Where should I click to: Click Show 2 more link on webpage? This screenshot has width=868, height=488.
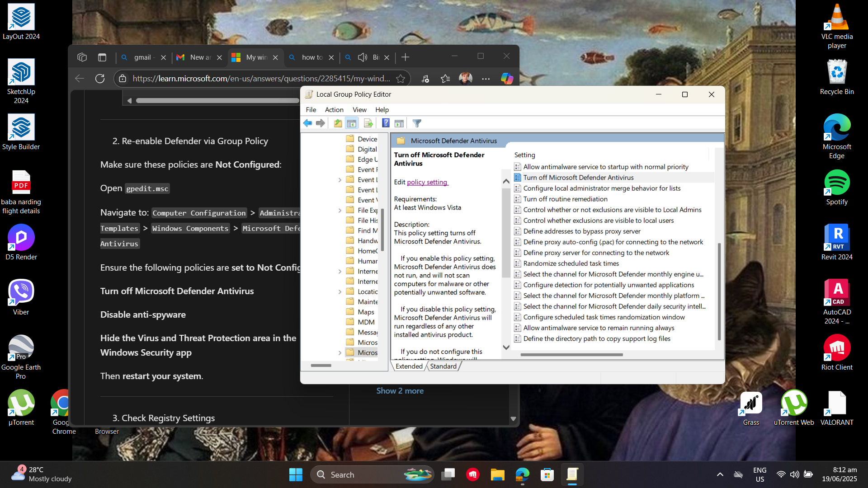click(x=400, y=391)
